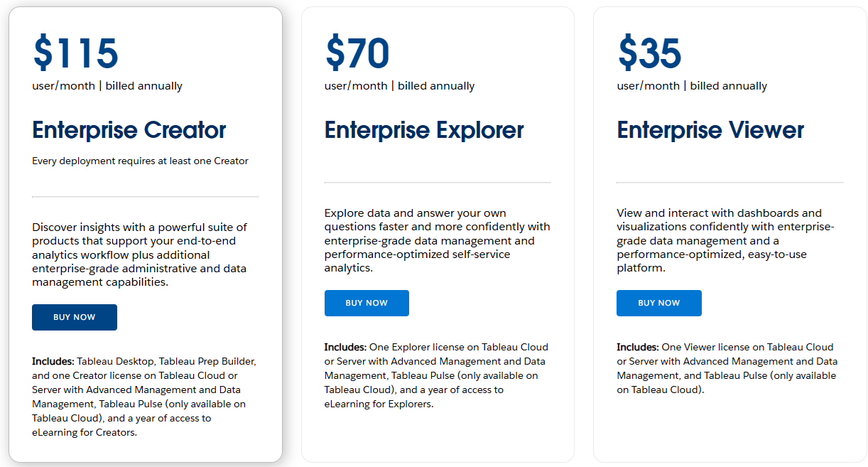Click the Includes text mentioning Tableau Desktop
Image resolution: width=868 pixels, height=467 pixels.
(144, 397)
